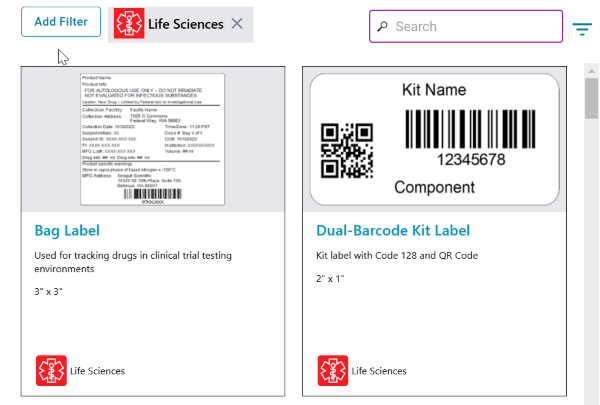Screen dimensions: 600x405
Task: Click the scroll up arrow
Action: click(592, 71)
